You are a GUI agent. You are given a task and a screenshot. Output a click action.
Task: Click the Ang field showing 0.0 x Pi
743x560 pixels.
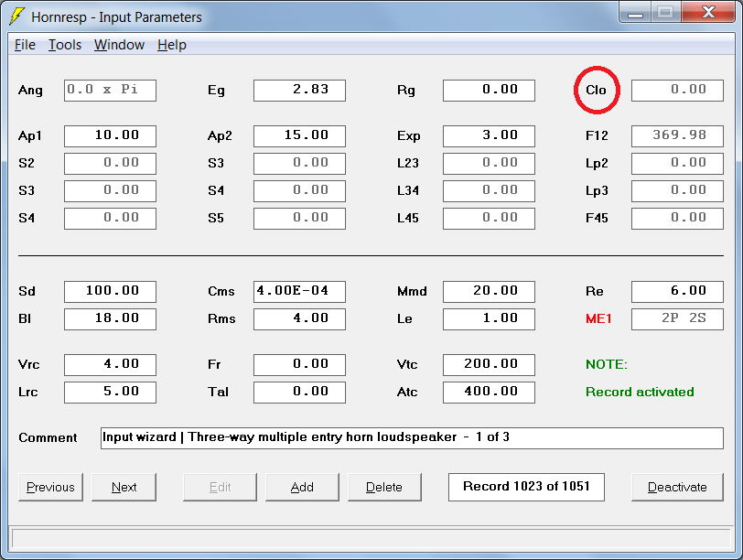[110, 90]
